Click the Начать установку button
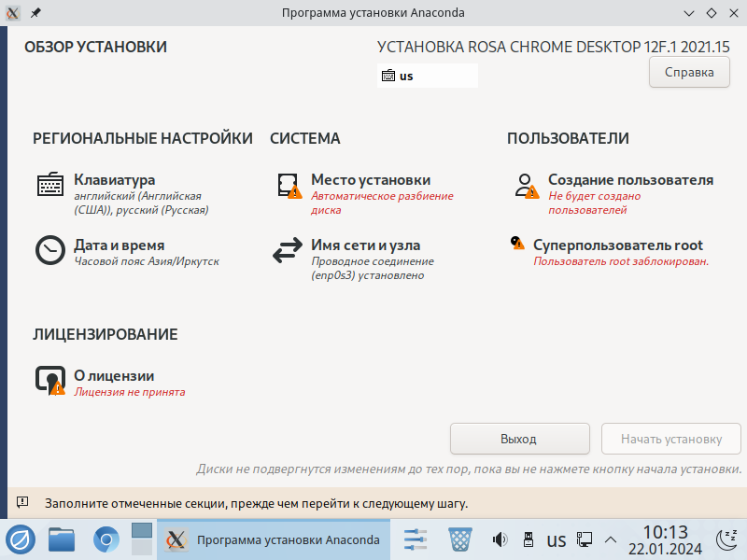This screenshot has width=747, height=560. click(671, 438)
